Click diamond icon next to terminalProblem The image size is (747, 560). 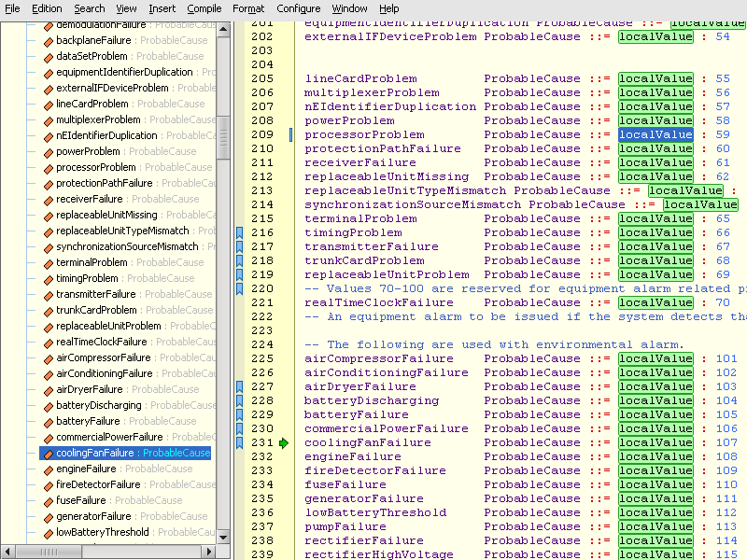[x=49, y=264]
